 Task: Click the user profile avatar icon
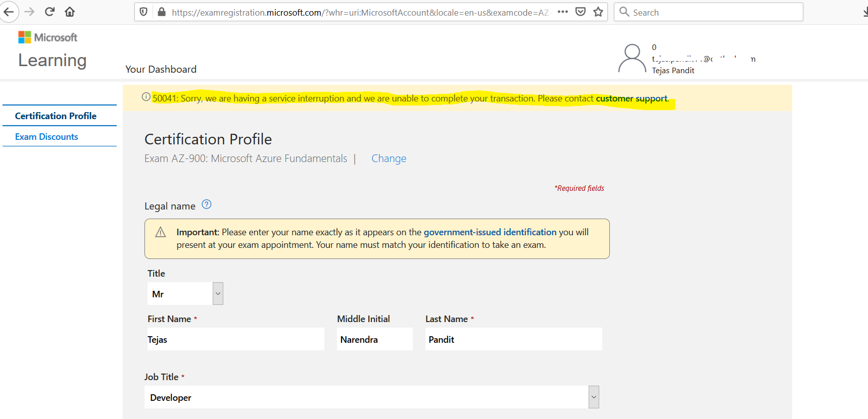pos(632,59)
